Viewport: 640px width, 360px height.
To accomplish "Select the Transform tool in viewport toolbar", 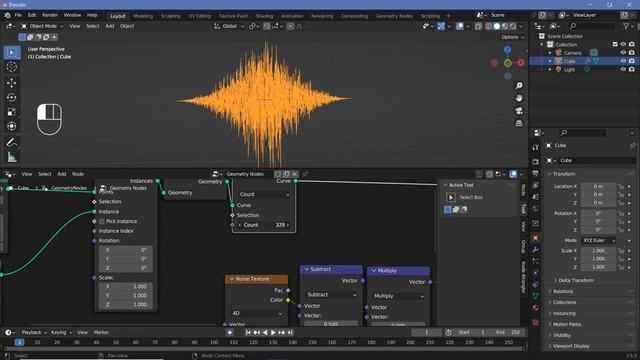I will pos(11,126).
